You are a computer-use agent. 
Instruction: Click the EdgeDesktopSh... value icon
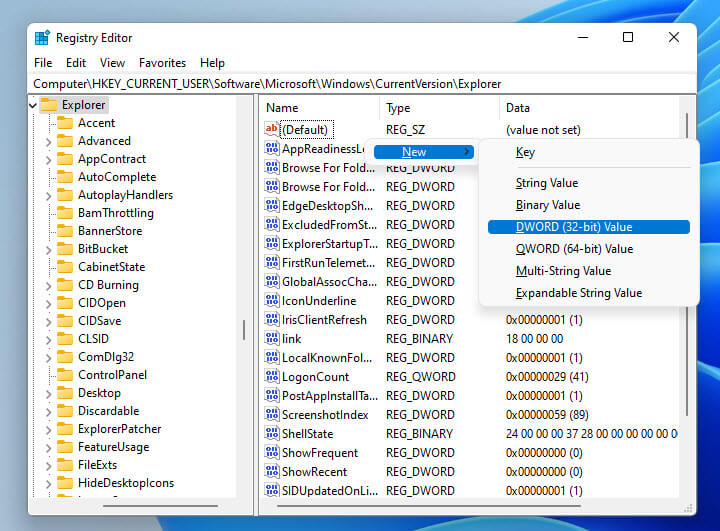click(x=271, y=205)
